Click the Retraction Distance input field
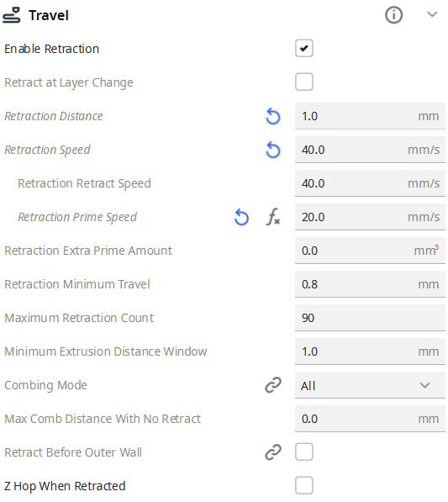This screenshot has height=502, width=448. [370, 116]
